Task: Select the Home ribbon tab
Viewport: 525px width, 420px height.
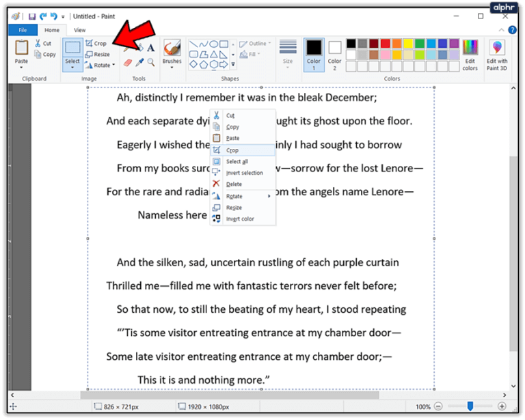Action: [52, 30]
